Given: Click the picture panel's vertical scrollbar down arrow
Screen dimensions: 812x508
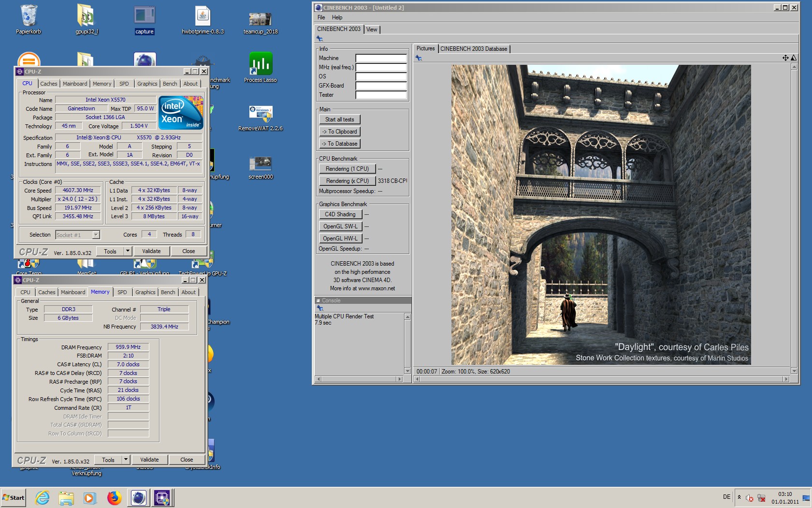Looking at the screenshot, I should tap(794, 371).
